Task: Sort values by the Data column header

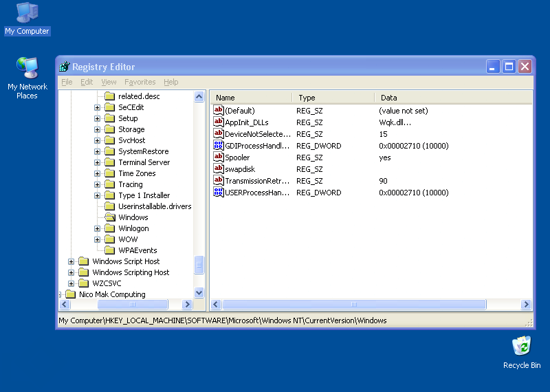Action: point(454,98)
